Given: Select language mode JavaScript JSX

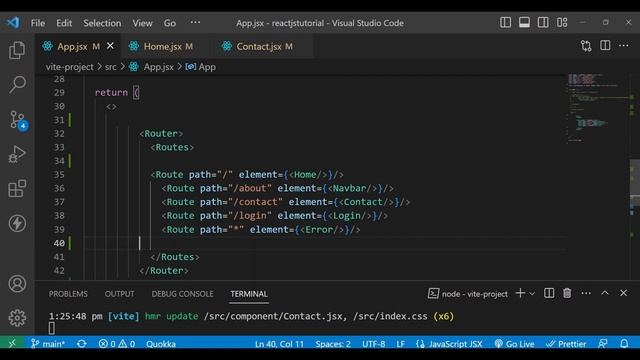Looking at the screenshot, I should [449, 344].
